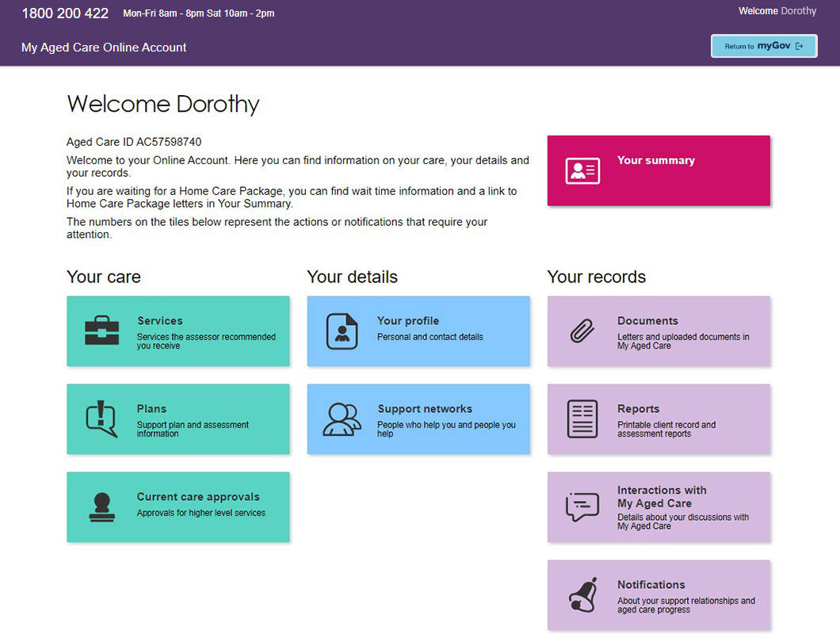
Task: Click the Your care section heading
Action: pos(103,277)
